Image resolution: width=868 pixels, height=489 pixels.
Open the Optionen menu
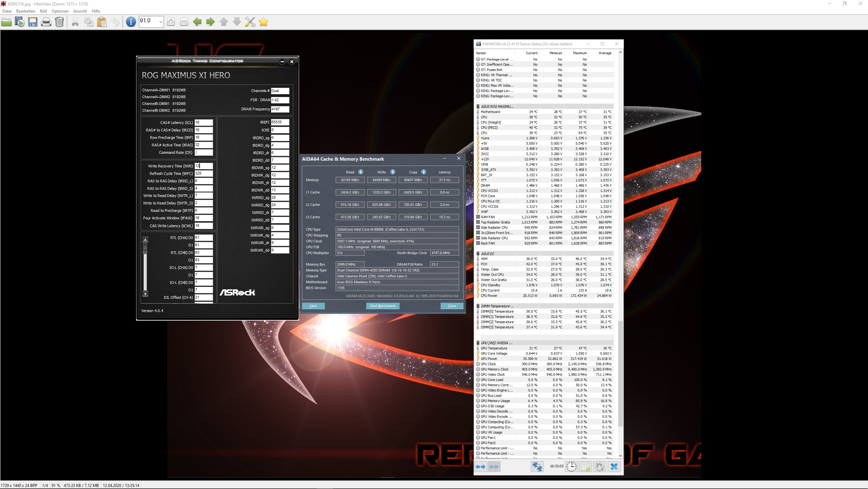[60, 11]
